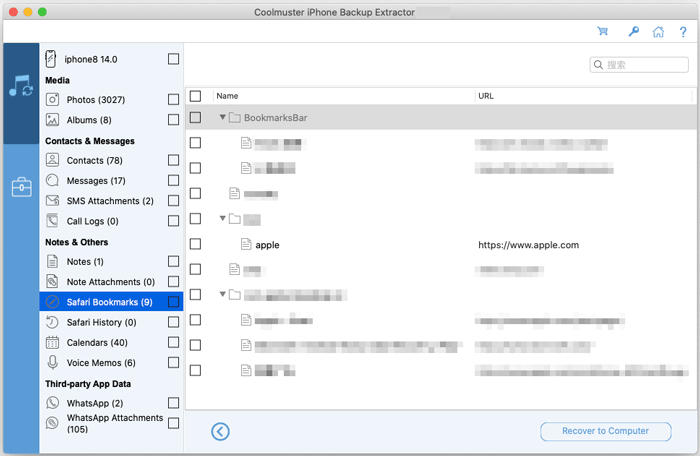
Task: Click the Messages bubble icon
Action: pyautogui.click(x=53, y=180)
